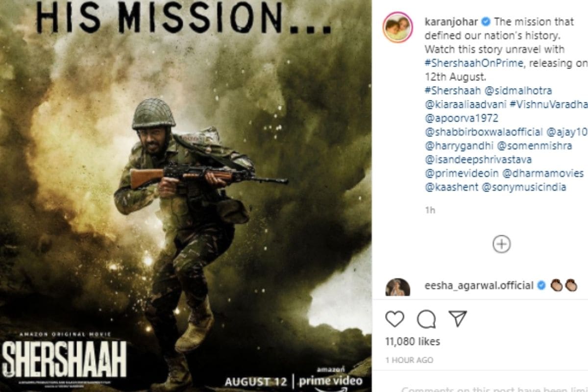Share the post via paper plane icon
Image resolution: width=588 pixels, height=392 pixels.
pos(457,319)
